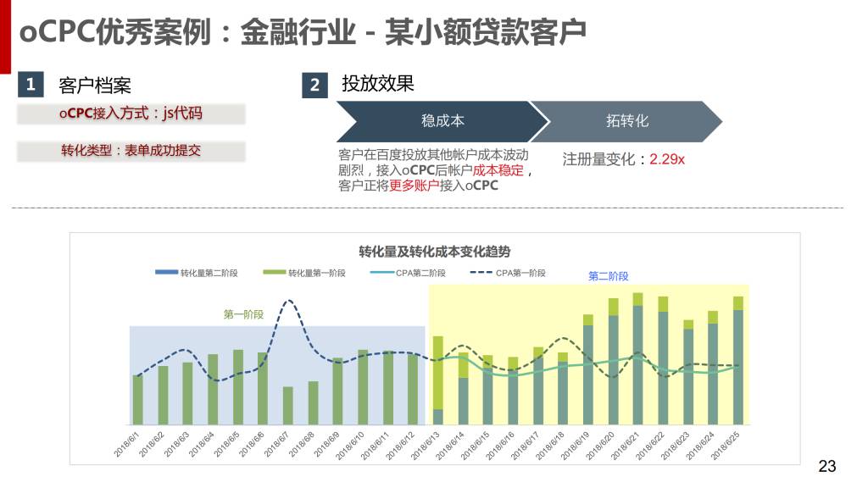Screen dimensions: 868x488
Task: Click the 注册量变化：2.29x text
Action: [623, 158]
